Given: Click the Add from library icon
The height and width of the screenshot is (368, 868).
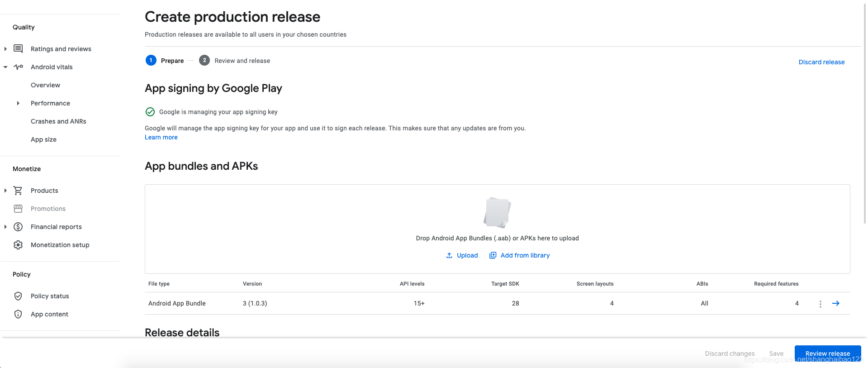Looking at the screenshot, I should (x=492, y=255).
